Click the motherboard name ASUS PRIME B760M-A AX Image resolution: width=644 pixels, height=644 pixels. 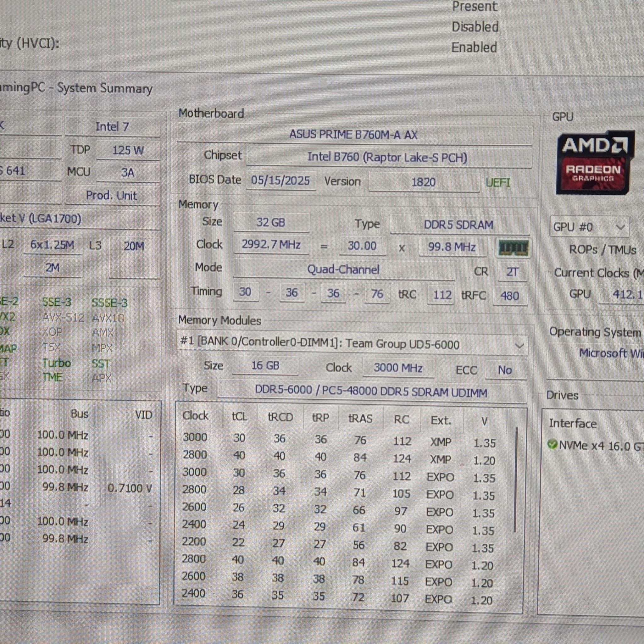pos(353,135)
